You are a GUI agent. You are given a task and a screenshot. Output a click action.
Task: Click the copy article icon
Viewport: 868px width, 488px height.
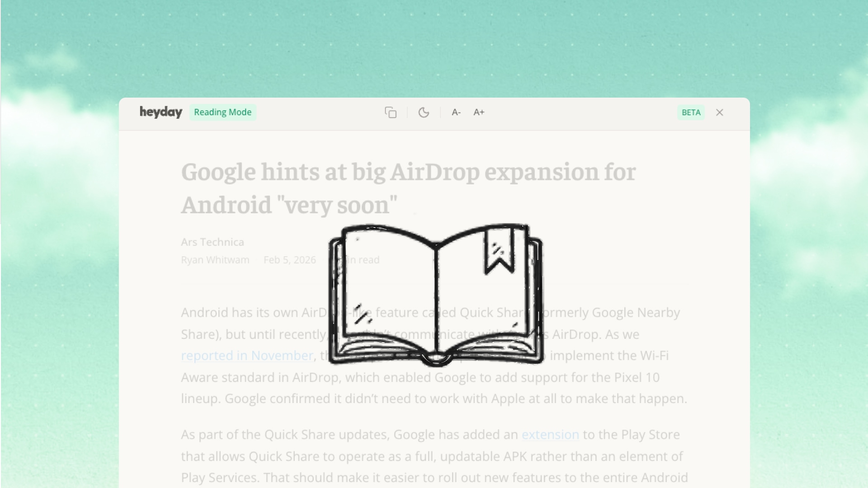(391, 113)
